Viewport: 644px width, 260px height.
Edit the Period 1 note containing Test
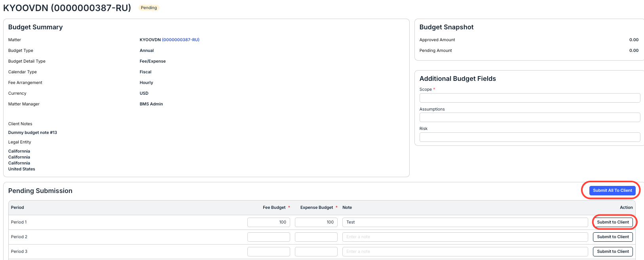coord(465,222)
